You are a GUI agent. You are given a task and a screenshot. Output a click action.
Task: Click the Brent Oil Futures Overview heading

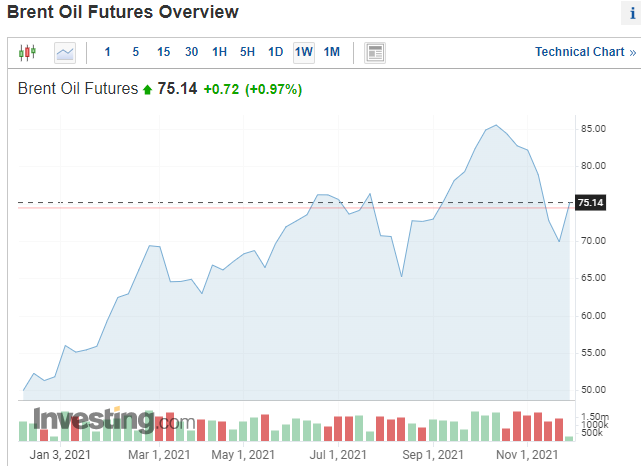(123, 13)
